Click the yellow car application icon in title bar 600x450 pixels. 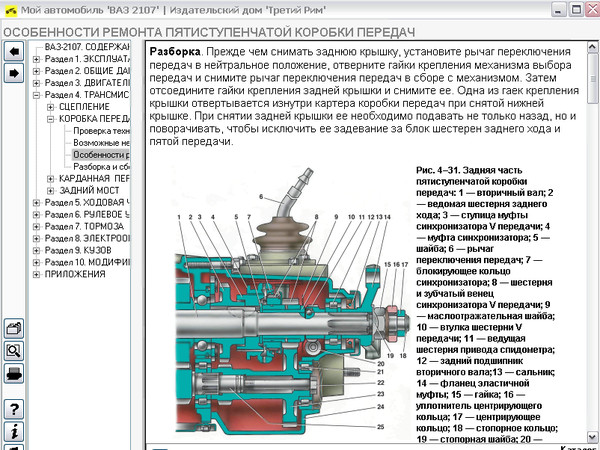10,8
